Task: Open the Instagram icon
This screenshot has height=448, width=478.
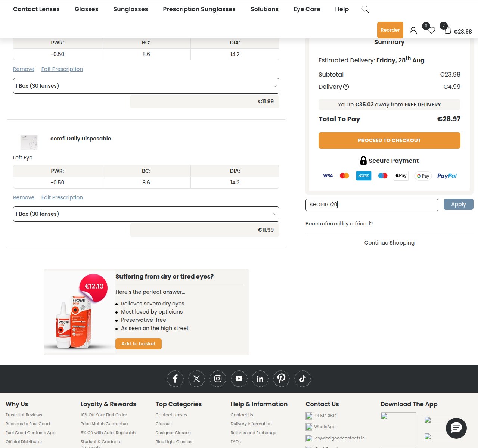Action: (x=218, y=379)
